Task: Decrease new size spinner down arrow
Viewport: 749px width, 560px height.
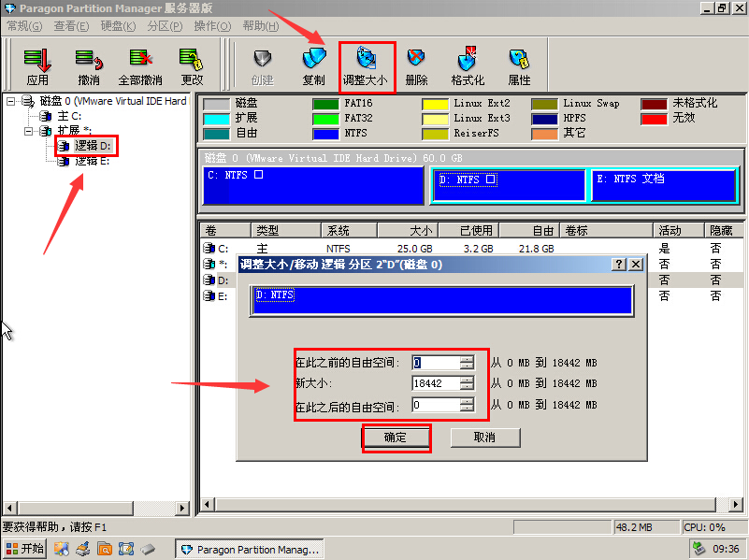Action: click(468, 386)
